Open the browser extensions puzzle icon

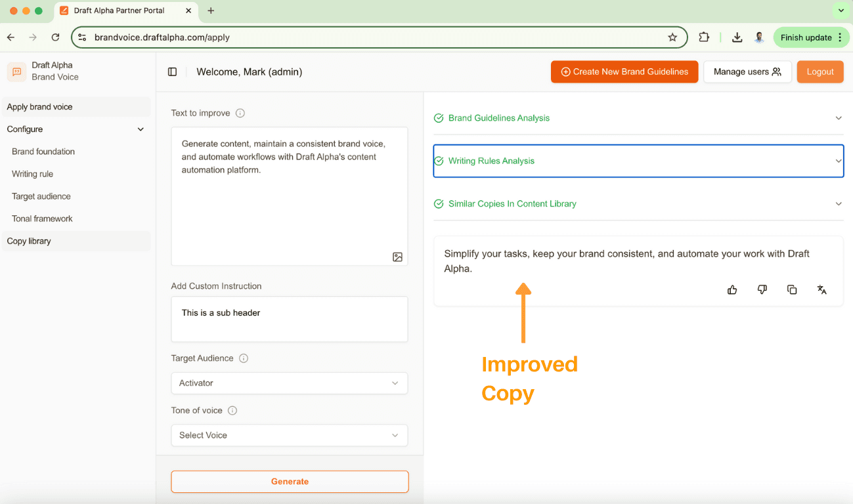click(x=704, y=37)
